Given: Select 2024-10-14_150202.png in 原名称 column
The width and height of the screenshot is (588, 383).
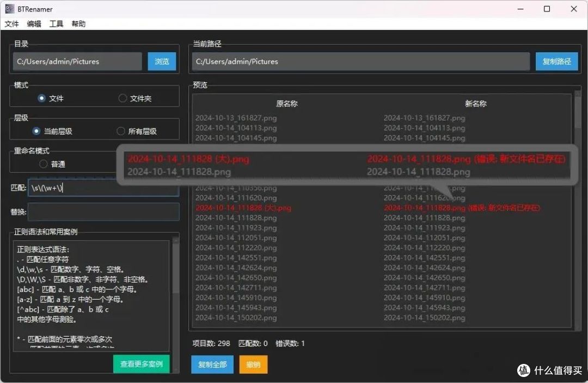Looking at the screenshot, I should pos(236,318).
